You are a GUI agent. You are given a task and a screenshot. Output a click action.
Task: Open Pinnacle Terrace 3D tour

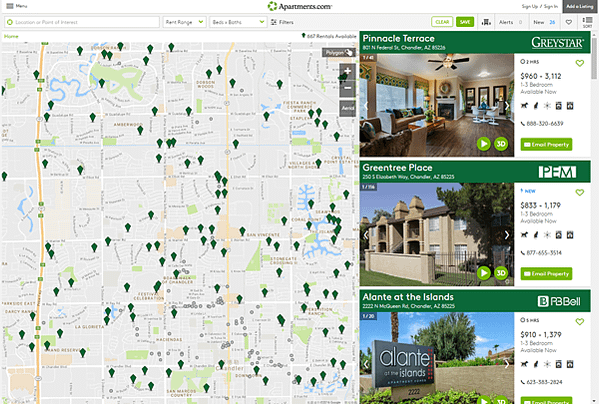[501, 144]
